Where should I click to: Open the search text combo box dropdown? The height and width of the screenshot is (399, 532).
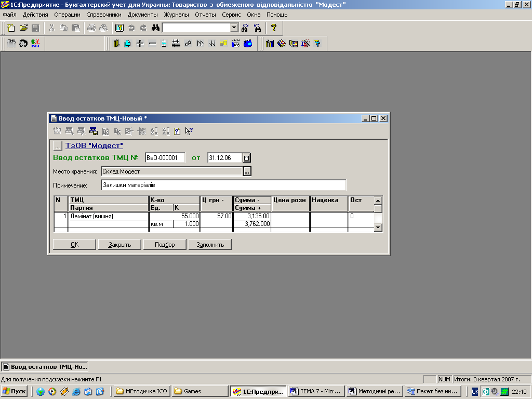tap(234, 28)
